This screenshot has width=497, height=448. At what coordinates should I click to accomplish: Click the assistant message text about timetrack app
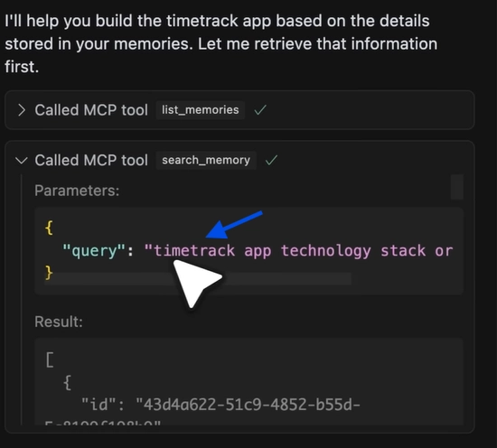pyautogui.click(x=220, y=43)
